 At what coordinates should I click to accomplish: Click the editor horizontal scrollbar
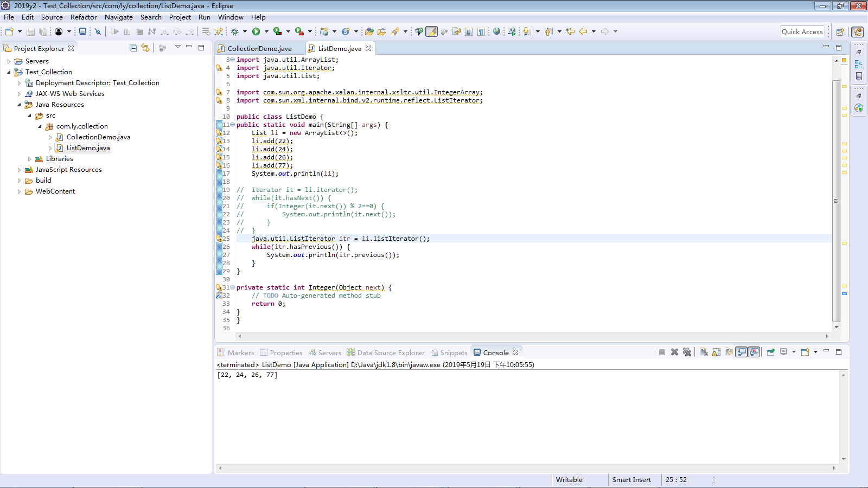pyautogui.click(x=533, y=336)
